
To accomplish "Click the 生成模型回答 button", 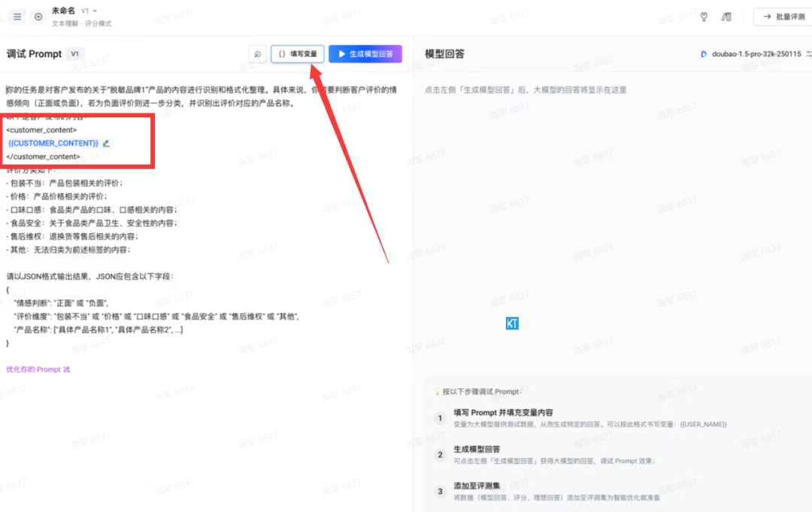I will point(365,54).
